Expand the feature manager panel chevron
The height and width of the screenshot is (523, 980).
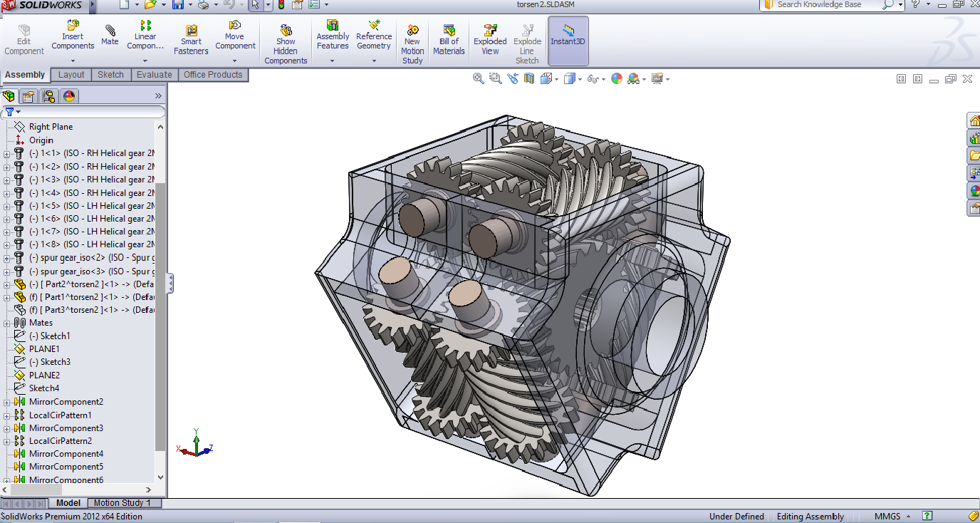pos(158,96)
